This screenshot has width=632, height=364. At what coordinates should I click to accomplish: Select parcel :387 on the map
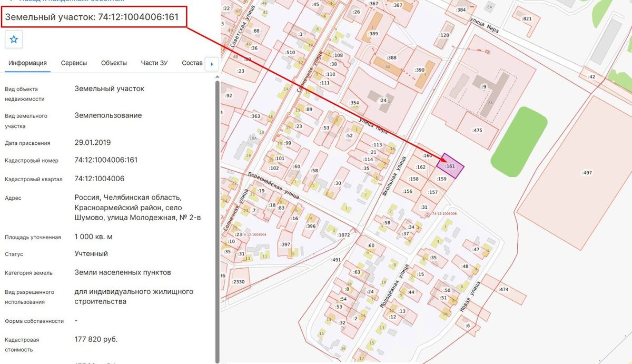click(398, 5)
